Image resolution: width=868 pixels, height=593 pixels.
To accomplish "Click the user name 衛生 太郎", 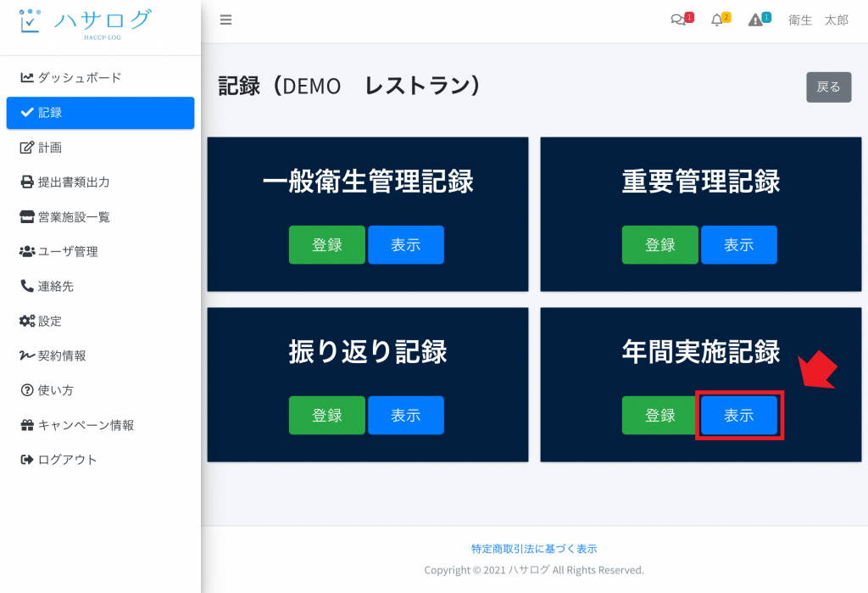I will coord(818,20).
